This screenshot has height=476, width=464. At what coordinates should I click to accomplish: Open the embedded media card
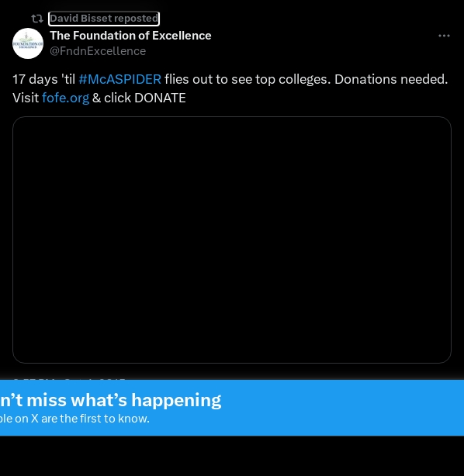click(232, 240)
